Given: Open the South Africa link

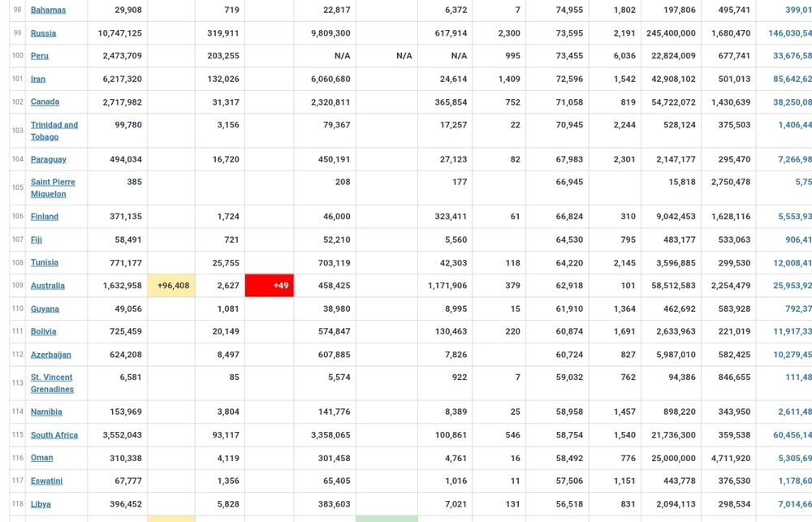Looking at the screenshot, I should pos(54,435).
